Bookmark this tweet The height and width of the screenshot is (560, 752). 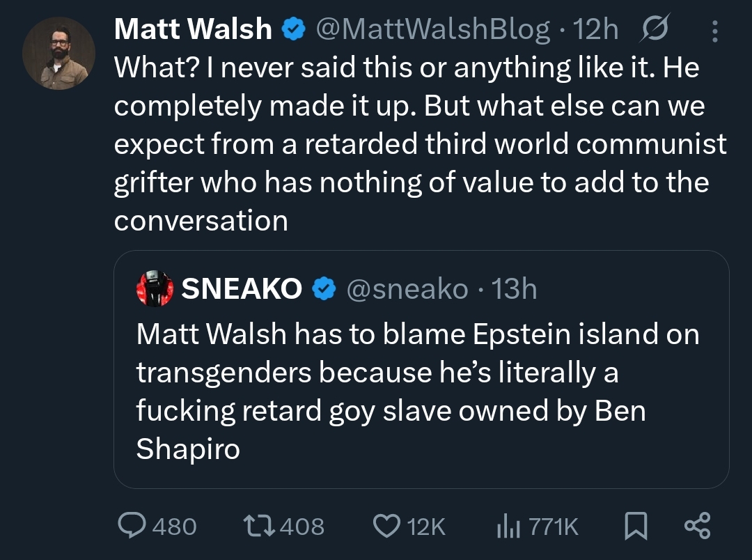click(635, 526)
